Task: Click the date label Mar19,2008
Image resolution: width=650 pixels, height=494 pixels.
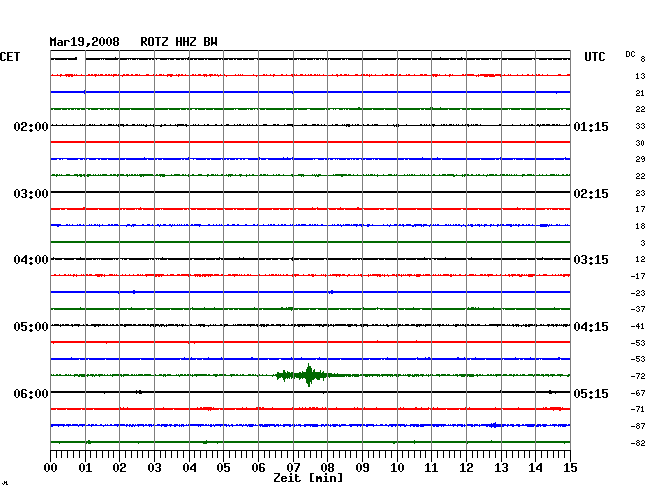Action: click(x=85, y=42)
